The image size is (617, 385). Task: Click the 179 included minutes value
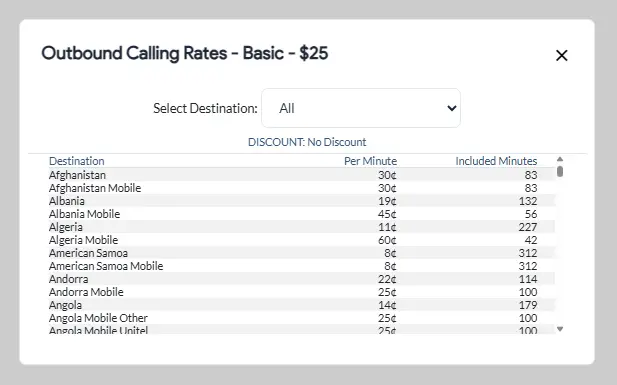pos(528,305)
